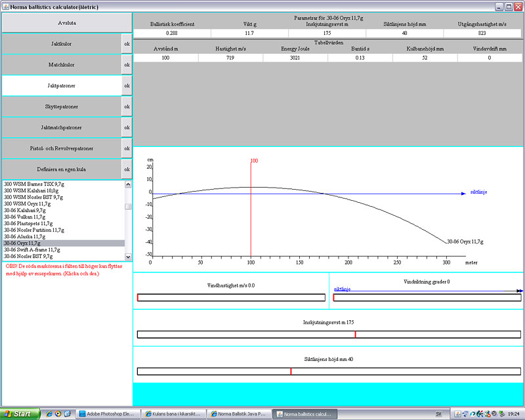Select .30-06 Vulkan 11,7g in list
This screenshot has width=525, height=420.
point(24,217)
